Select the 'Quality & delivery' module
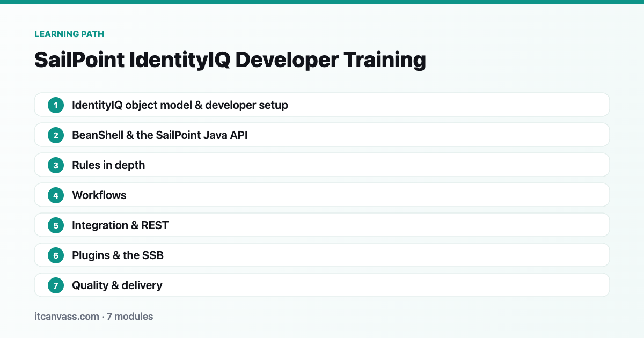This screenshot has width=644, height=338. (322, 285)
